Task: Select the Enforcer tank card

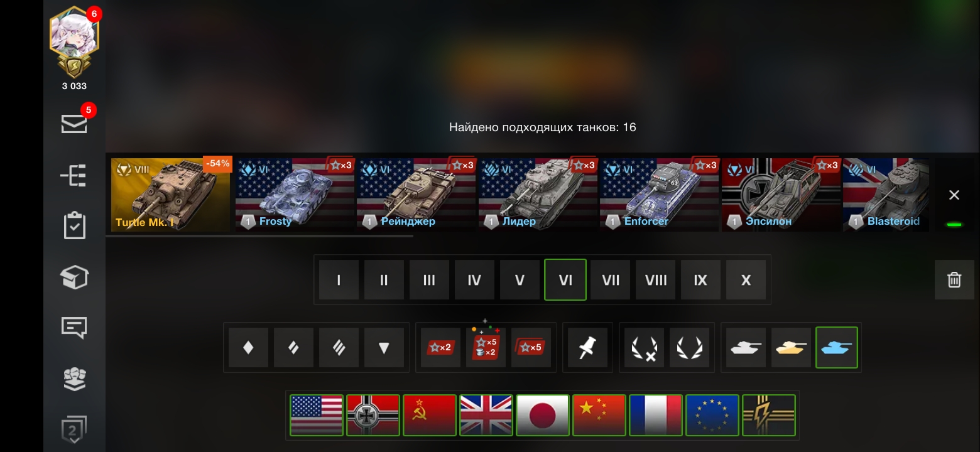Action: pyautogui.click(x=659, y=195)
